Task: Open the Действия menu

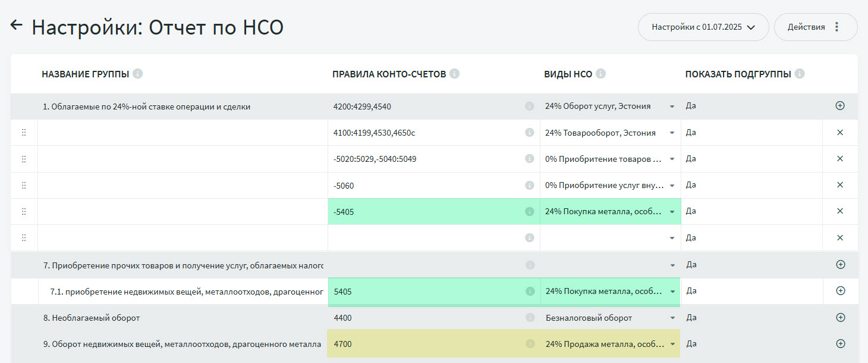Action: click(x=815, y=27)
